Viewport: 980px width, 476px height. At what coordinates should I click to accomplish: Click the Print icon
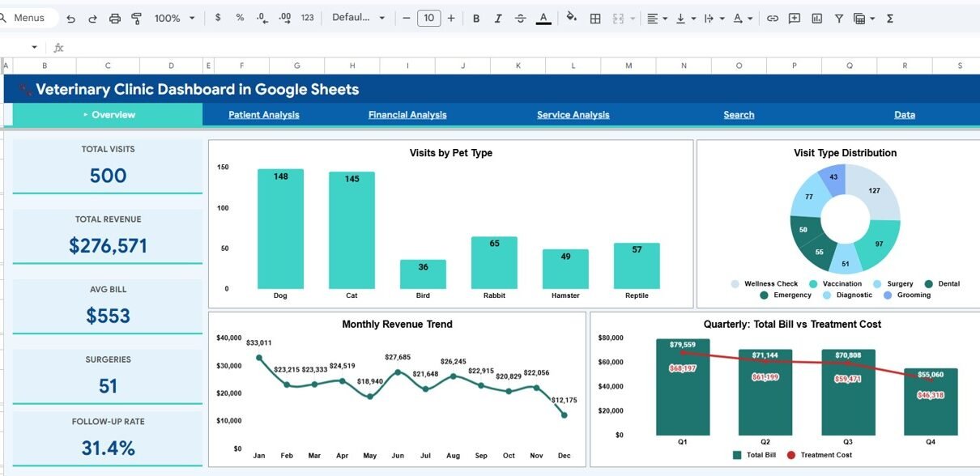click(114, 18)
